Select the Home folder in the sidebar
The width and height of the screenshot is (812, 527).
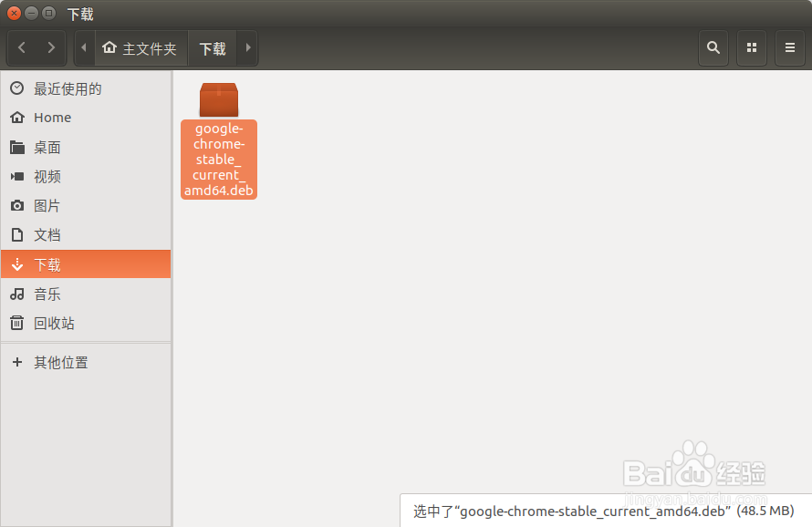coord(52,118)
